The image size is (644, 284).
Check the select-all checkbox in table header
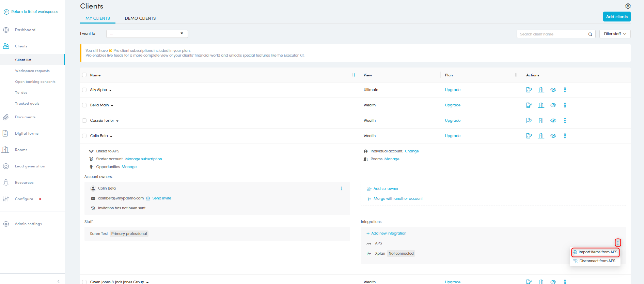click(84, 75)
